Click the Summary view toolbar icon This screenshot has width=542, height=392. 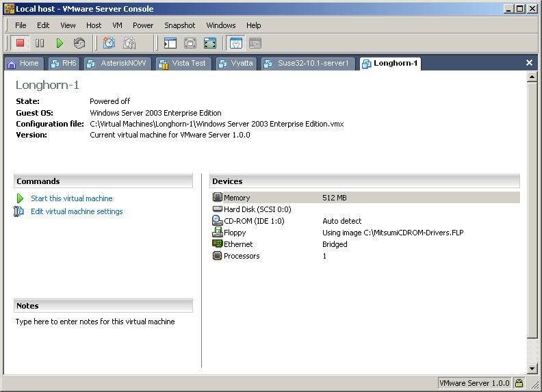point(236,43)
